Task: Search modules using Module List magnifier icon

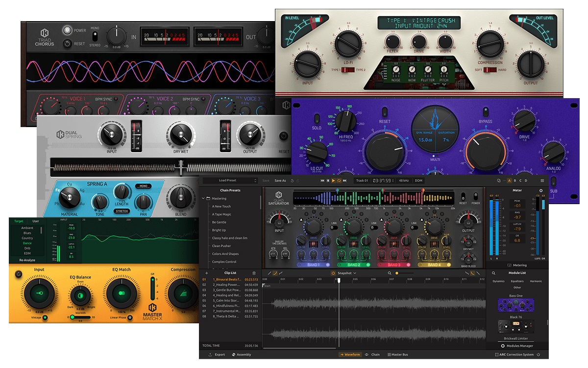Action: tap(493, 273)
